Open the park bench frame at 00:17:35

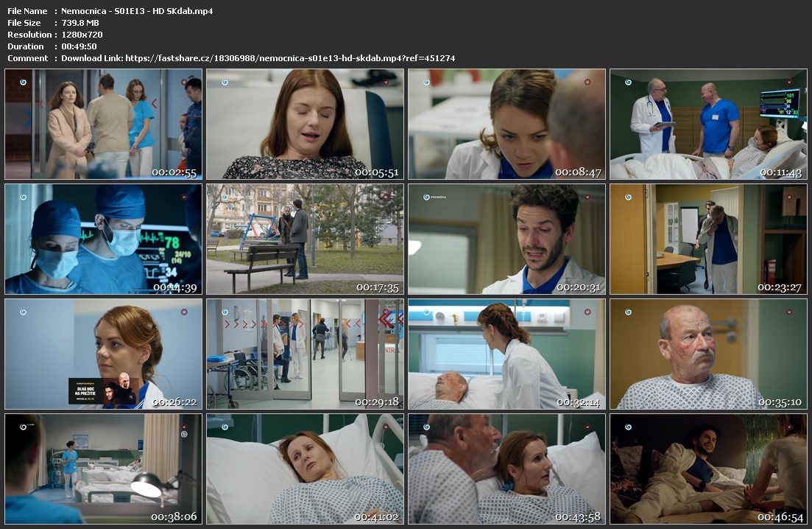[305, 239]
